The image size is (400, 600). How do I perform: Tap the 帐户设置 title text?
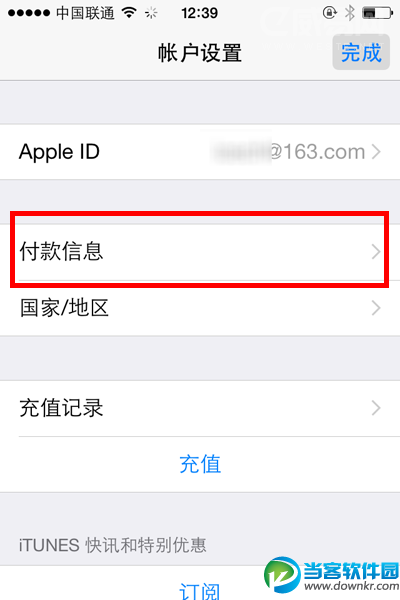coord(200,52)
